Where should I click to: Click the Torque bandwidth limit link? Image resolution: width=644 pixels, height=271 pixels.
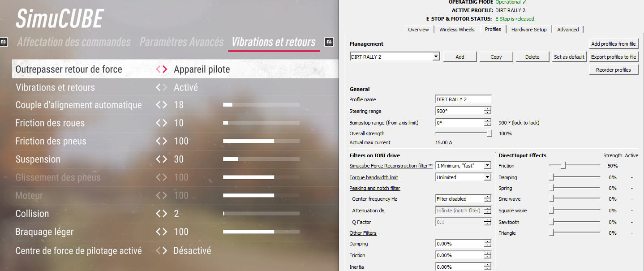(374, 177)
